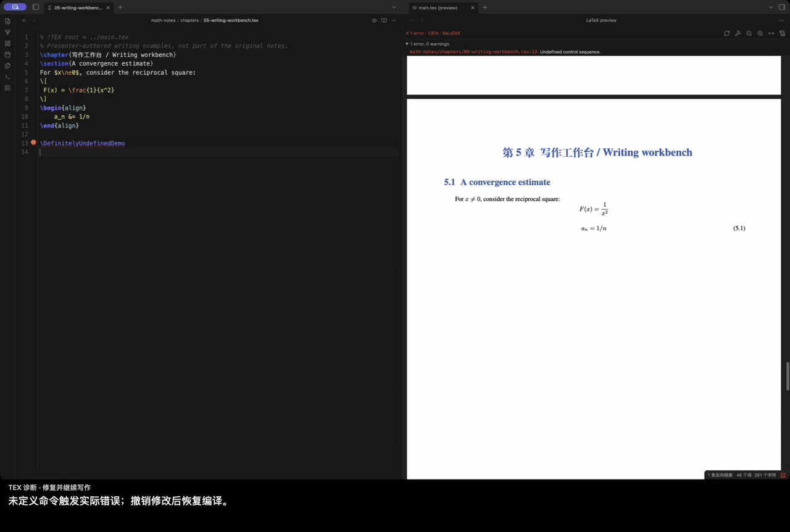Toggle the editor's eye preview icon
This screenshot has height=532, width=790.
tap(374, 20)
